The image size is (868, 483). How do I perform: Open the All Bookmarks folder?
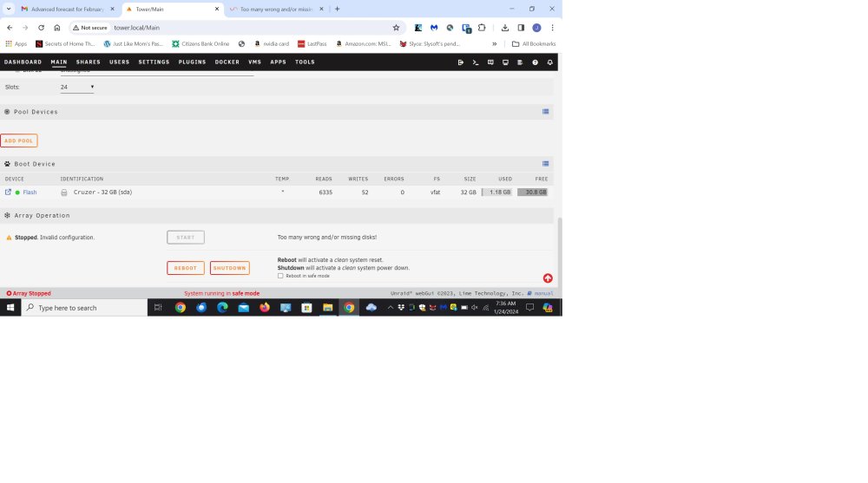(533, 43)
